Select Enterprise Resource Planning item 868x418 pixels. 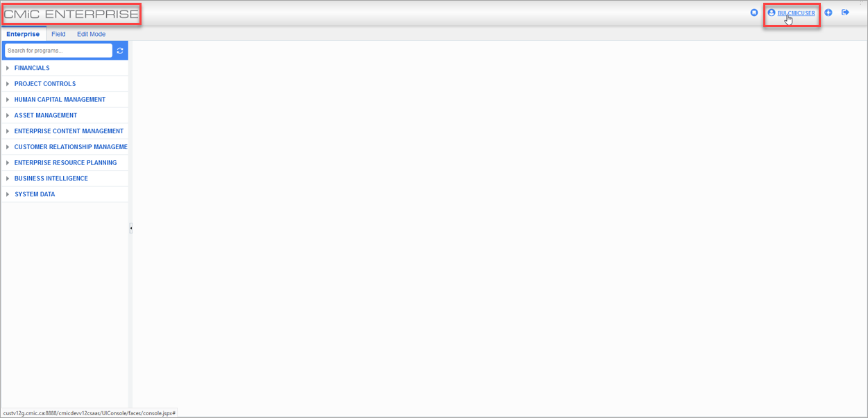pyautogui.click(x=65, y=163)
